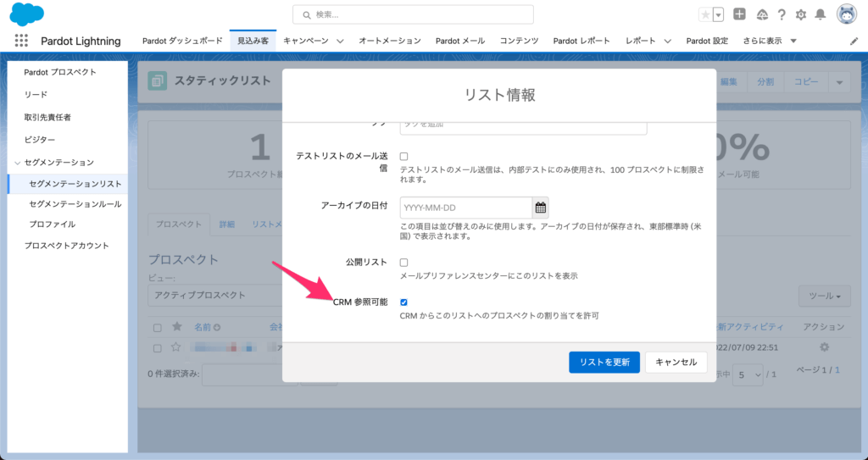Open the ツール dropdown button
The height and width of the screenshot is (460, 868).
click(x=825, y=297)
